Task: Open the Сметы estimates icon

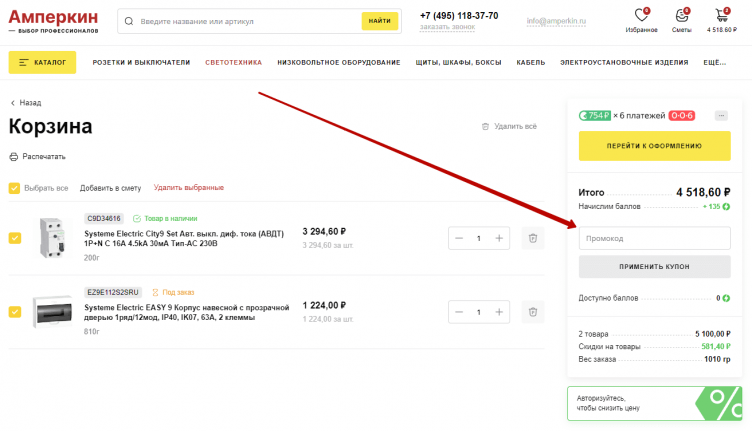Action: tap(681, 16)
